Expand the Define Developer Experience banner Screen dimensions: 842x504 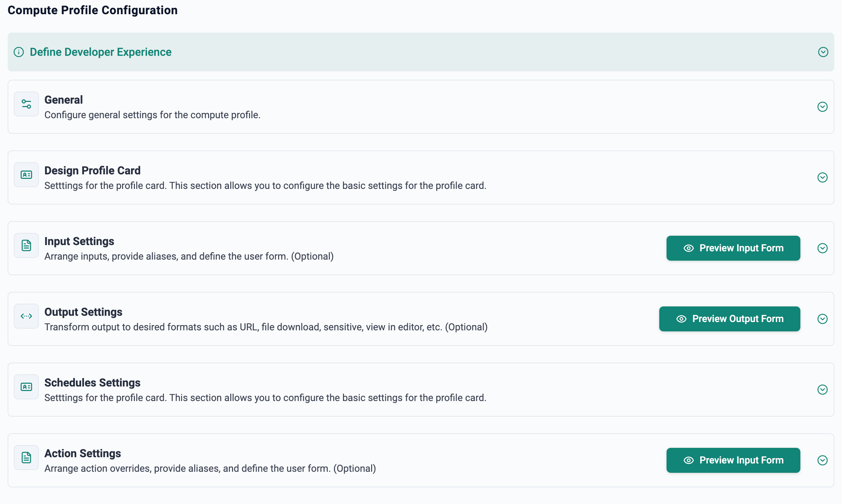pyautogui.click(x=823, y=52)
